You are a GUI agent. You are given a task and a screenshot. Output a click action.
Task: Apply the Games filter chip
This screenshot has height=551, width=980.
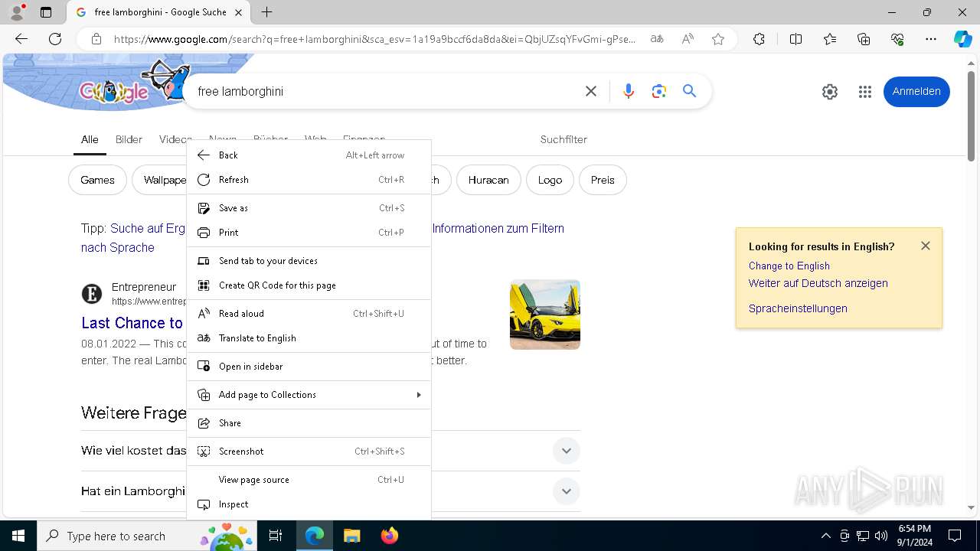[x=97, y=180]
